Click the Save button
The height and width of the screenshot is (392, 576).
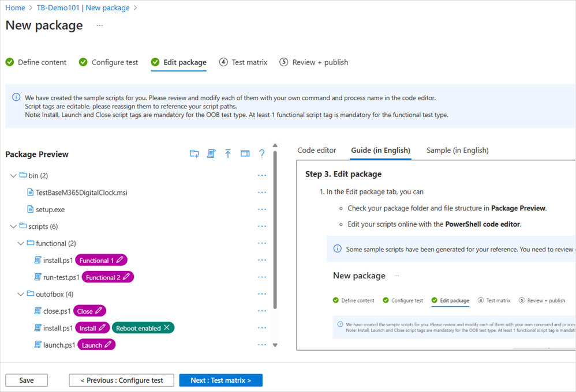click(x=27, y=380)
